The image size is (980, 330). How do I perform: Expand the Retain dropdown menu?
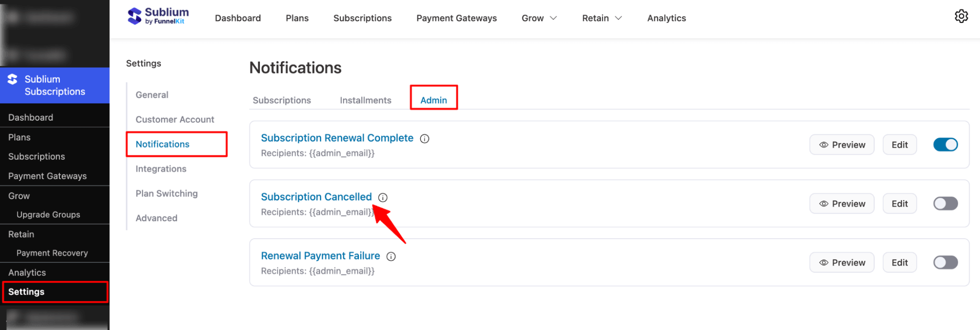602,18
